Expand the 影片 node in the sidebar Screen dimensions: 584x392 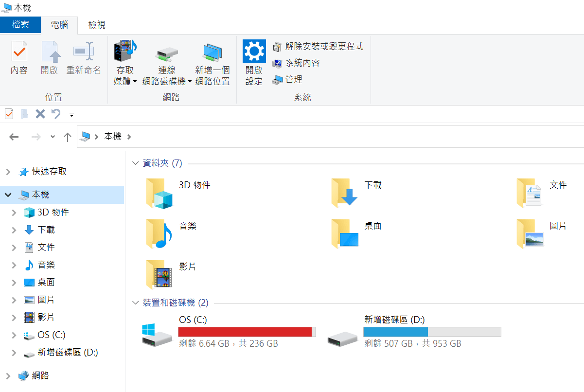(14, 318)
